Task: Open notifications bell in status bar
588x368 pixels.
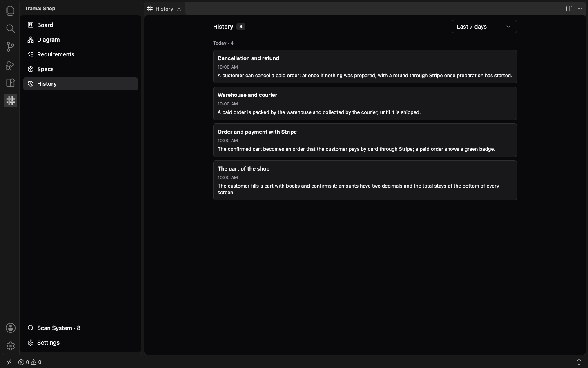Action: 579,362
